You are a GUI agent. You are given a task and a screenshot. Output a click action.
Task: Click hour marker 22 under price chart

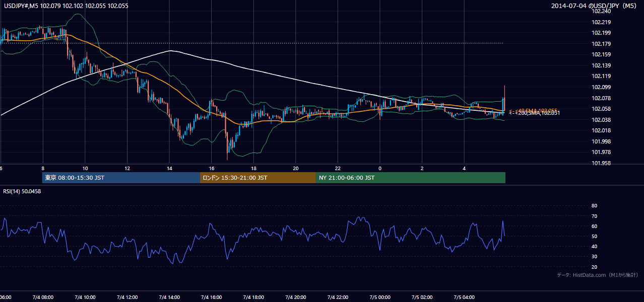[x=338, y=168]
